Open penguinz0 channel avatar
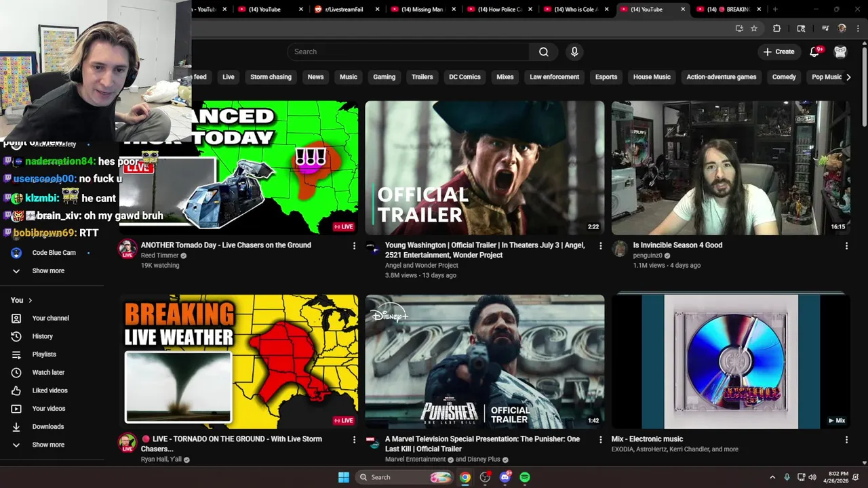The height and width of the screenshot is (488, 868). point(620,249)
